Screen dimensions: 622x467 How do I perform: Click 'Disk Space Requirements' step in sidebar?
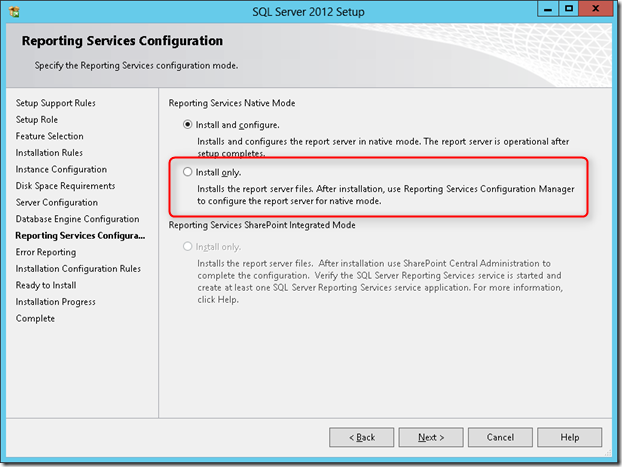point(65,186)
